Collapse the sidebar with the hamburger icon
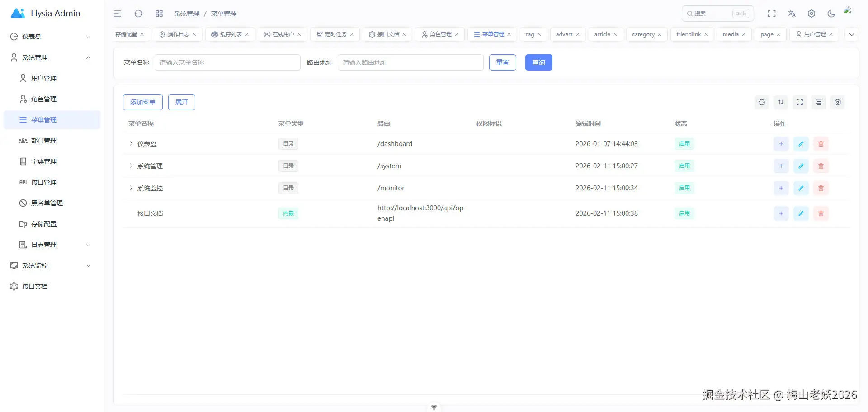The image size is (868, 412). tap(118, 14)
